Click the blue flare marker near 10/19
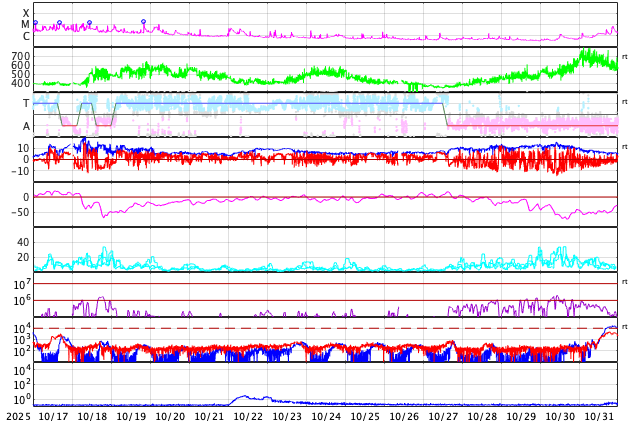The image size is (634, 424). coord(143,22)
